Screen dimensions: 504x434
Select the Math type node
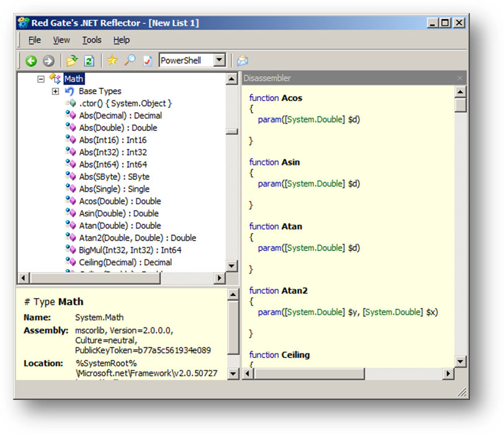(74, 79)
